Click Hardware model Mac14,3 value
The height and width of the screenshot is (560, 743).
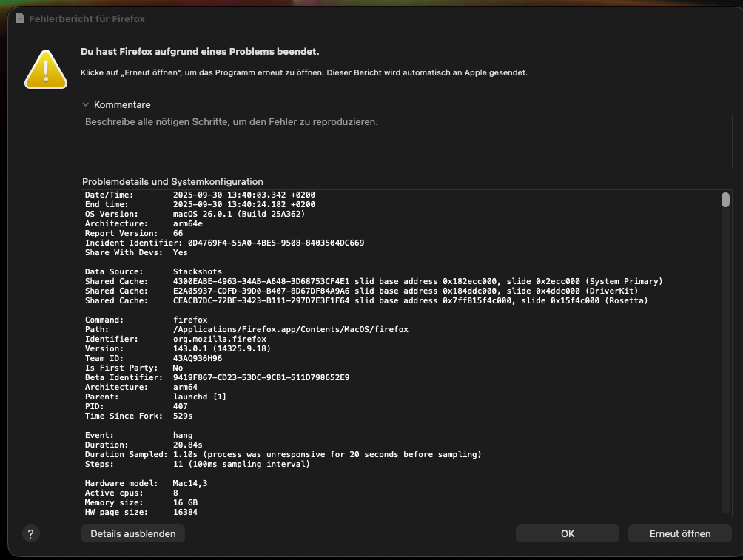(x=190, y=483)
